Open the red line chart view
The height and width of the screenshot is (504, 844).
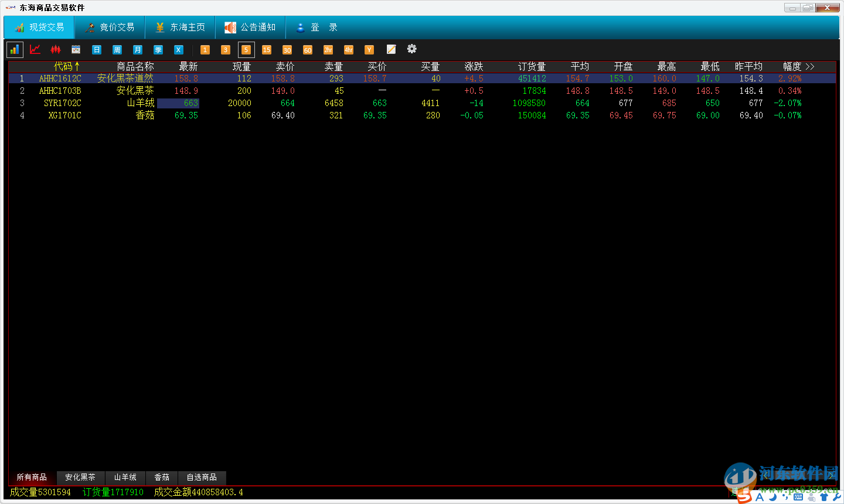[35, 50]
